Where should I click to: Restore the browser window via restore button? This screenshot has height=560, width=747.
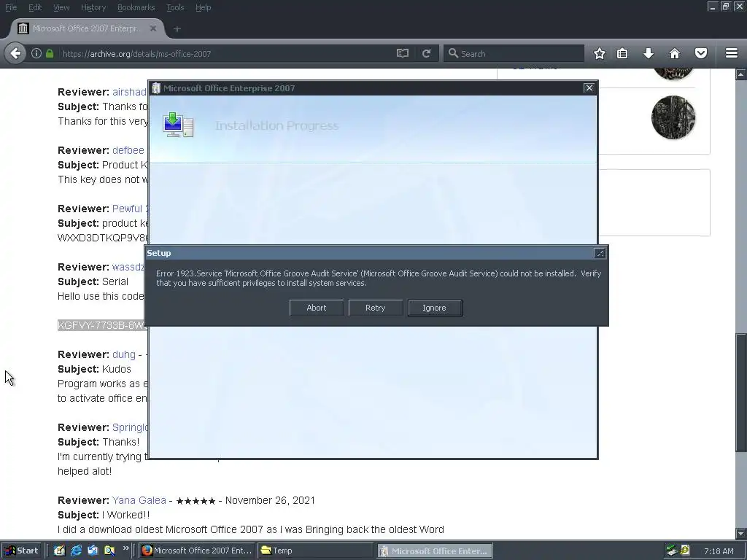click(x=725, y=7)
